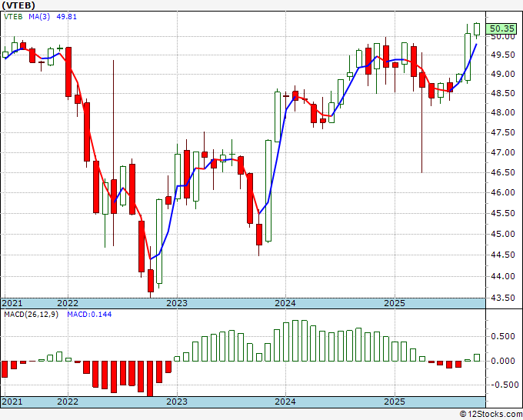
Task: Click the 0.500 MACD axis label
Action: click(503, 336)
